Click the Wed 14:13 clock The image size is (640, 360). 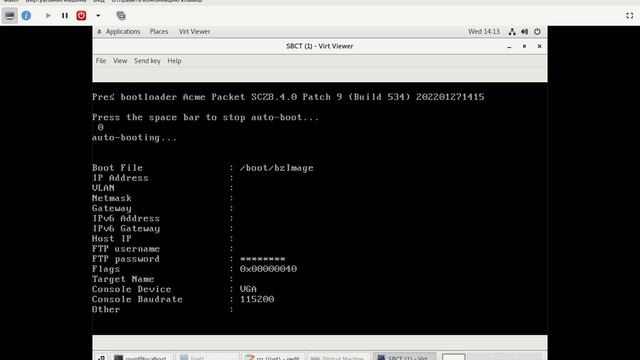484,31
